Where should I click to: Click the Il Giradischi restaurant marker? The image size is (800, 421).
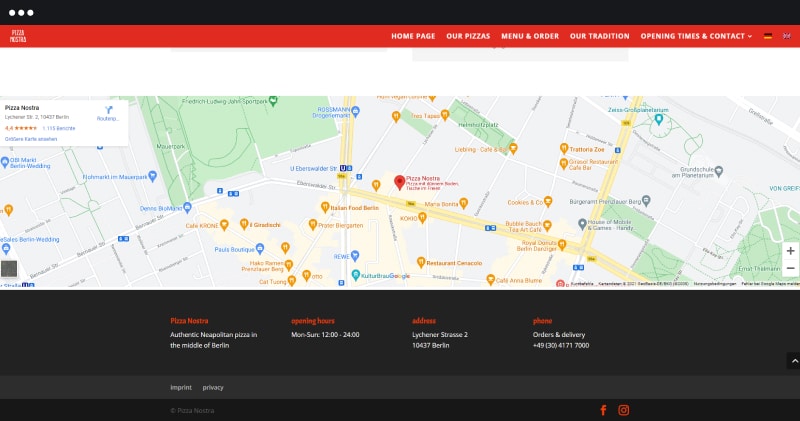pos(244,224)
